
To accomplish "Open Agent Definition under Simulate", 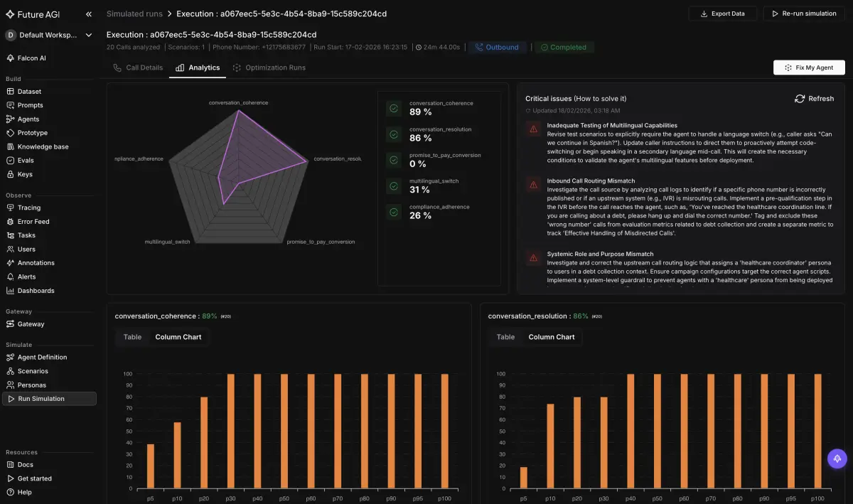I will point(42,358).
